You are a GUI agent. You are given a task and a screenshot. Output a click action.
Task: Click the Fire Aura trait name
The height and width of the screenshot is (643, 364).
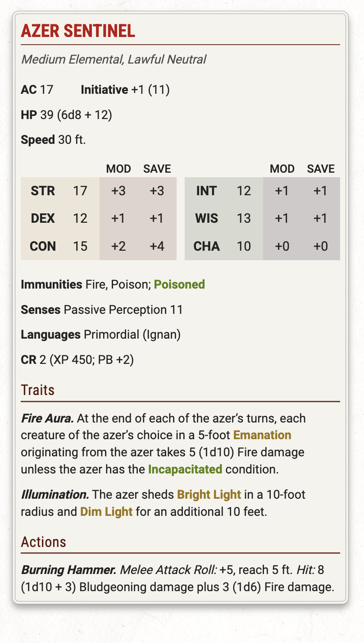47,418
